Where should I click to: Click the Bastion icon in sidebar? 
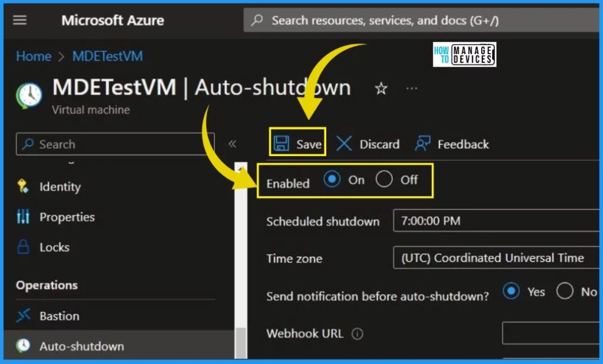pos(24,316)
